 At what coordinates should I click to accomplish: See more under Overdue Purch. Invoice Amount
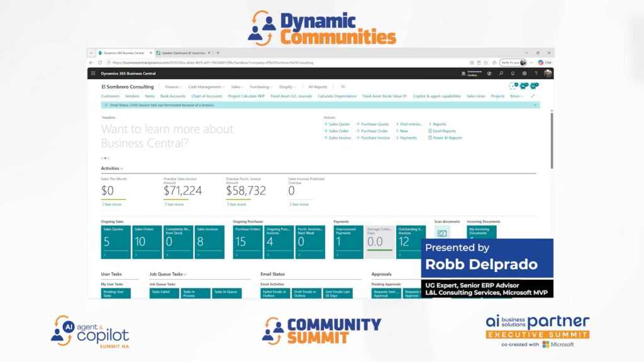[236, 204]
